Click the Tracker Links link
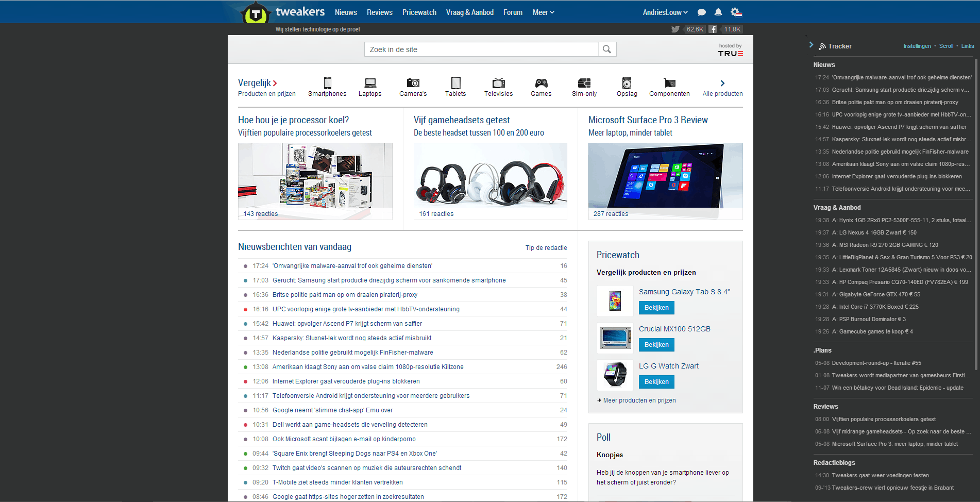 [968, 46]
